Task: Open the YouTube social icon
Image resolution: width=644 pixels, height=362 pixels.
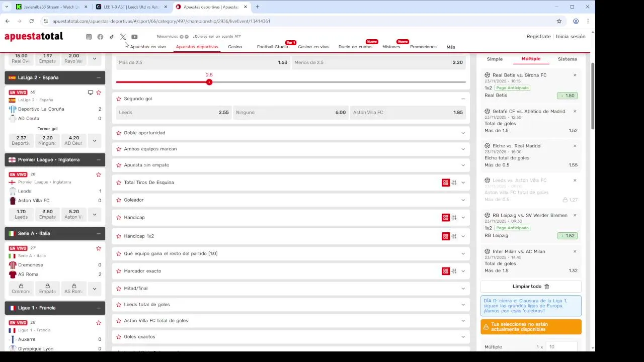Action: [x=134, y=37]
